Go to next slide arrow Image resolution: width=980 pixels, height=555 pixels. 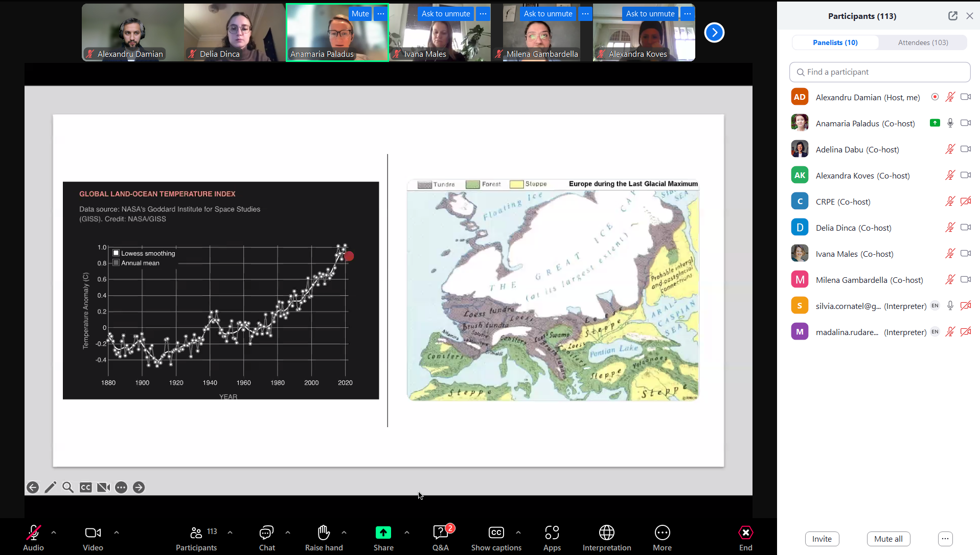(x=139, y=487)
